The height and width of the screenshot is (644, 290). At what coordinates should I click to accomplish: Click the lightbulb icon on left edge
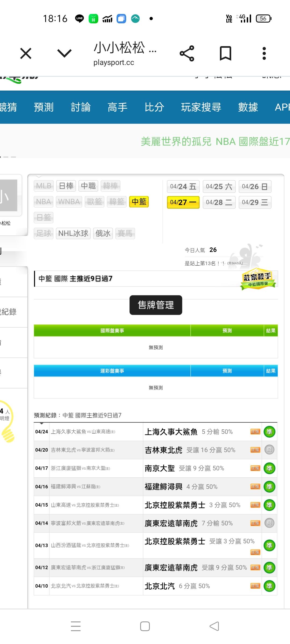click(x=8, y=421)
